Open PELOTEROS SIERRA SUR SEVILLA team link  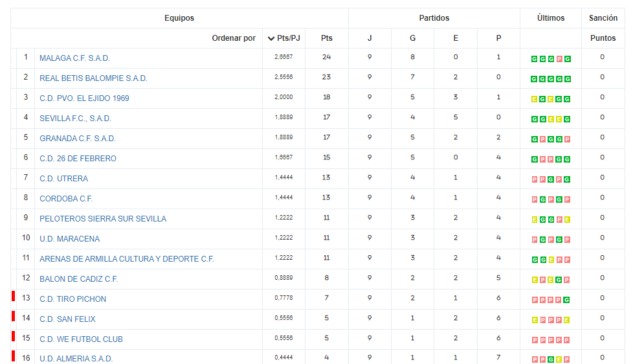pos(103,220)
